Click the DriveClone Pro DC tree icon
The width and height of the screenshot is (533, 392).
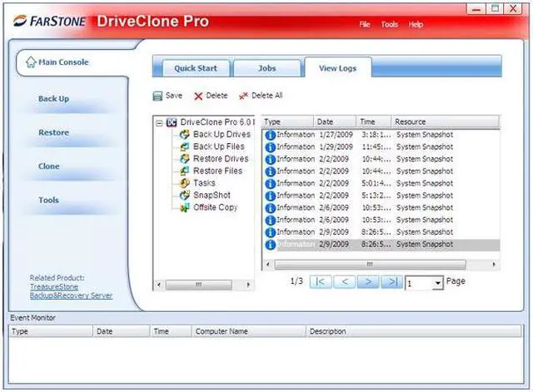(172, 122)
